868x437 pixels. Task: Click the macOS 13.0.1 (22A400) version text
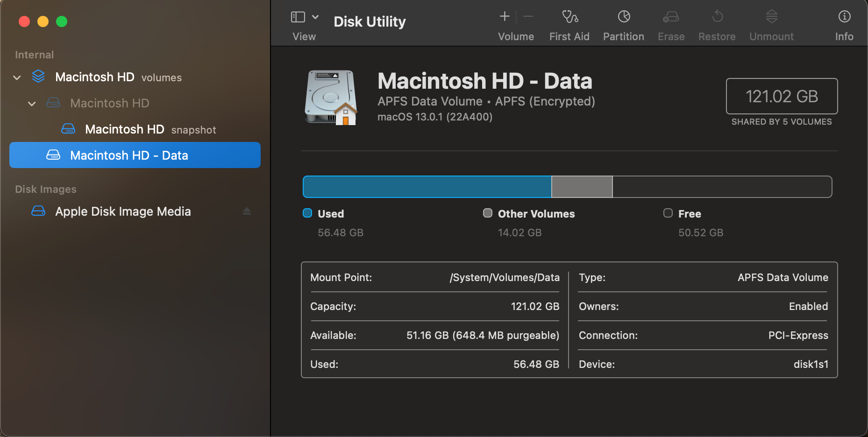pyautogui.click(x=435, y=117)
